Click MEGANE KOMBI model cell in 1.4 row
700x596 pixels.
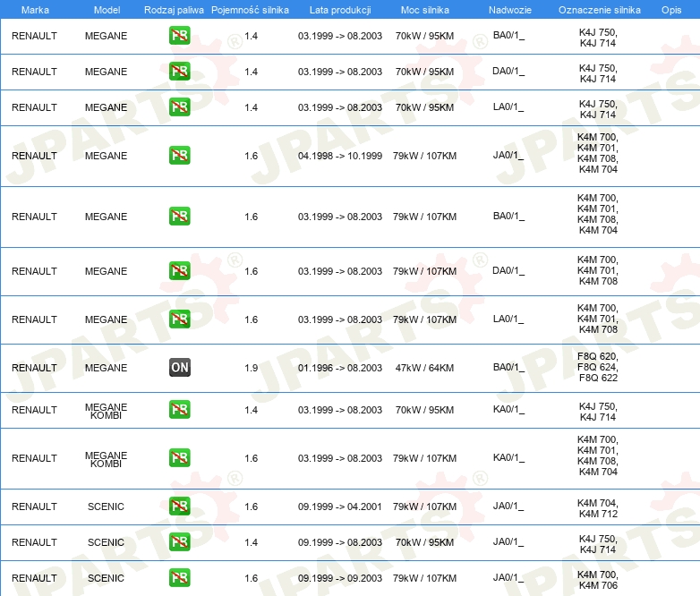tap(106, 411)
